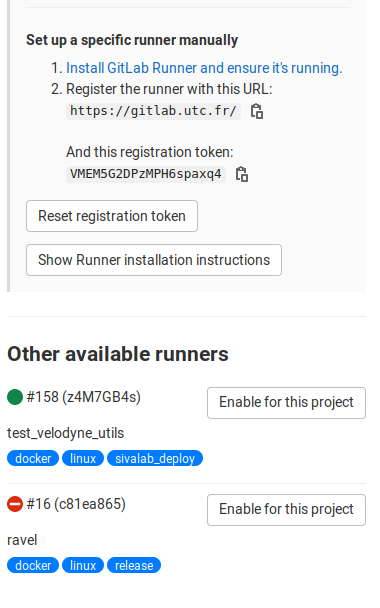The image size is (380, 608).
Task: Click Set up a specific runner manually heading
Action: pyautogui.click(x=132, y=40)
